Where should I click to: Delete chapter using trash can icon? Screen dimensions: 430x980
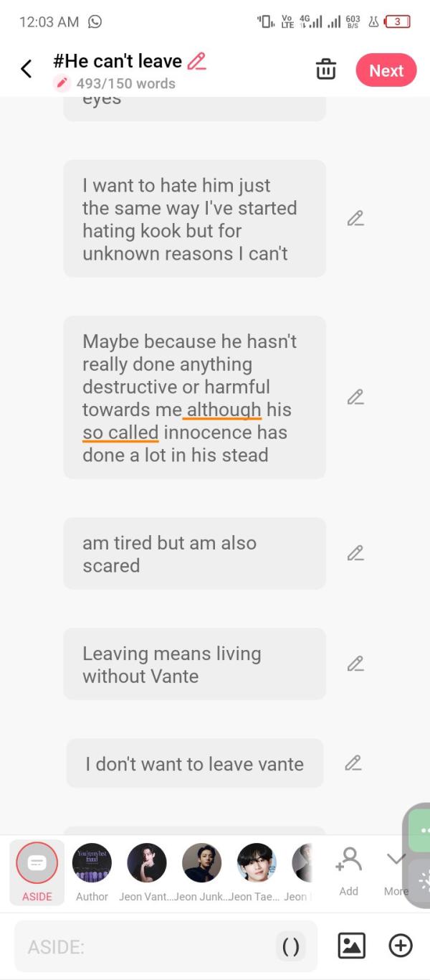[x=326, y=70]
